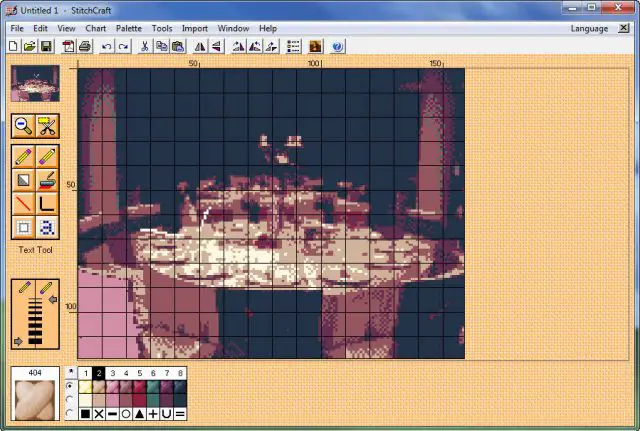Screen dimensions: 640x431
Task: Choose the solid square stitch symbol
Action: (x=85, y=414)
